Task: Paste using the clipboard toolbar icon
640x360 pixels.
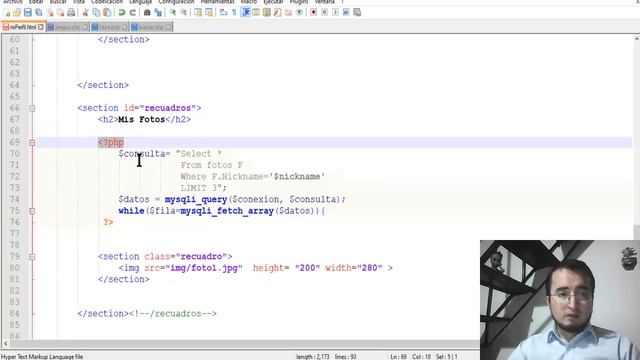Action: pos(107,12)
